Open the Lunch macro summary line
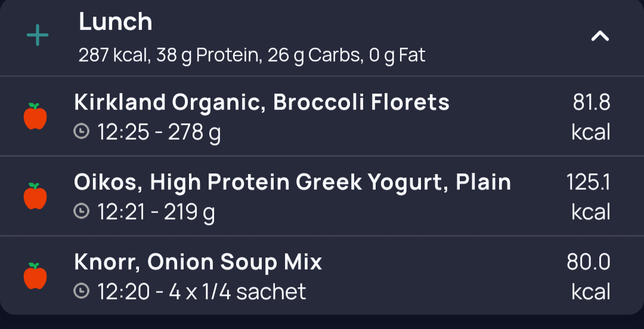Image resolution: width=644 pixels, height=329 pixels. (x=252, y=56)
